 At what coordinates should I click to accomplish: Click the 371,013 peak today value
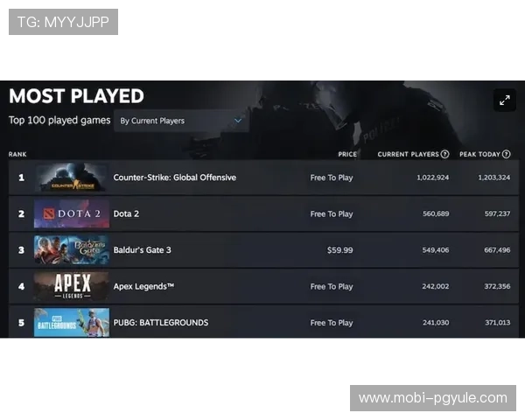[x=498, y=323]
